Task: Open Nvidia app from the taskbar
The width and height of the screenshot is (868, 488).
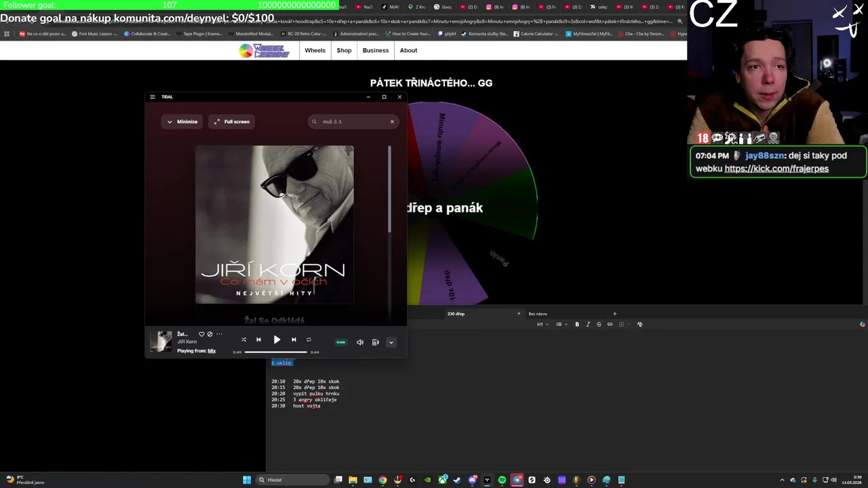Action: (427, 480)
